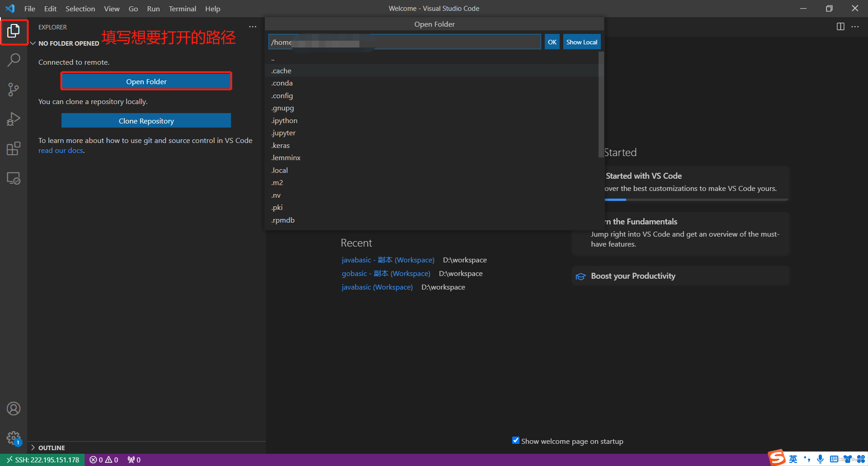Toggle the Sogou input method language mode
The height and width of the screenshot is (466, 868).
pyautogui.click(x=793, y=458)
